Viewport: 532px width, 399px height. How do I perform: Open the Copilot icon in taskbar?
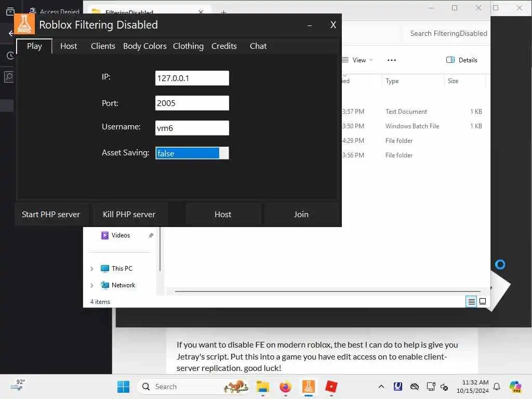coord(515,387)
